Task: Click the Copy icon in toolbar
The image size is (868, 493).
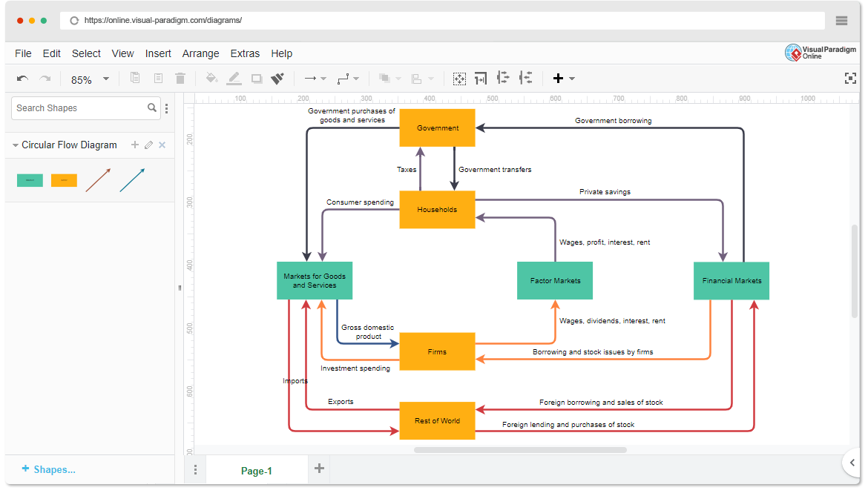Action: pos(135,78)
